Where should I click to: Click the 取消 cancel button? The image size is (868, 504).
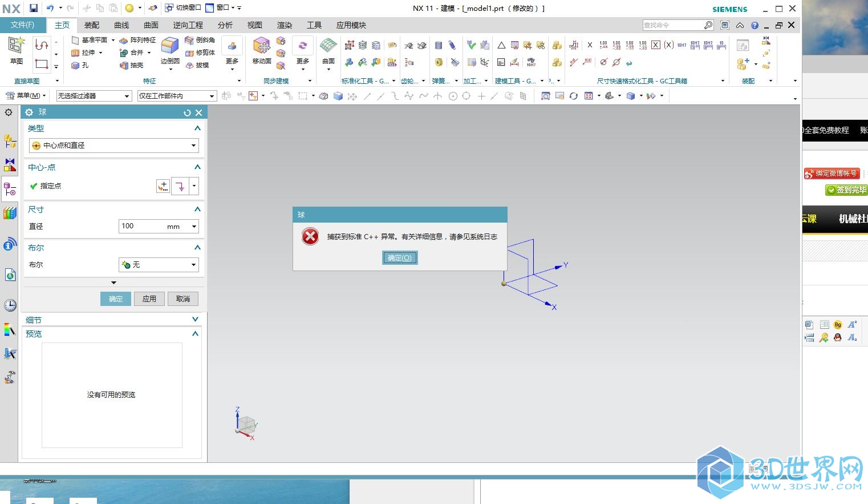coord(183,299)
